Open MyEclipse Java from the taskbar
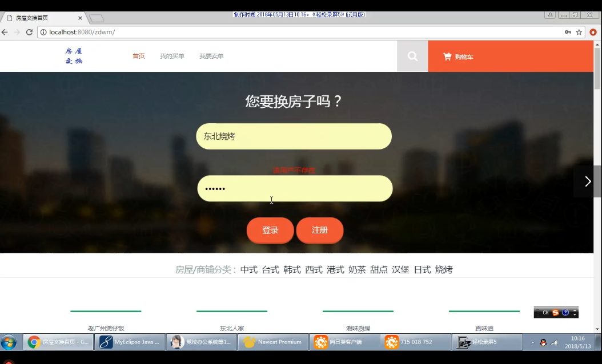 130,342
